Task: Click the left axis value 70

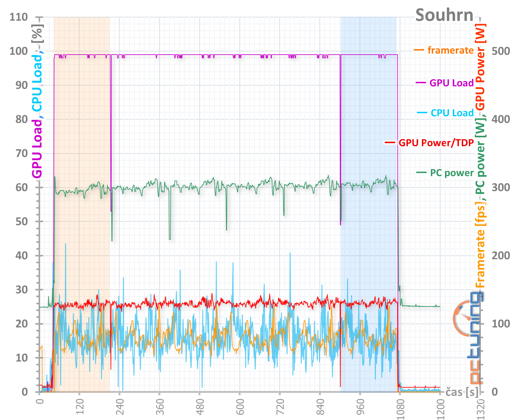Action: point(22,153)
